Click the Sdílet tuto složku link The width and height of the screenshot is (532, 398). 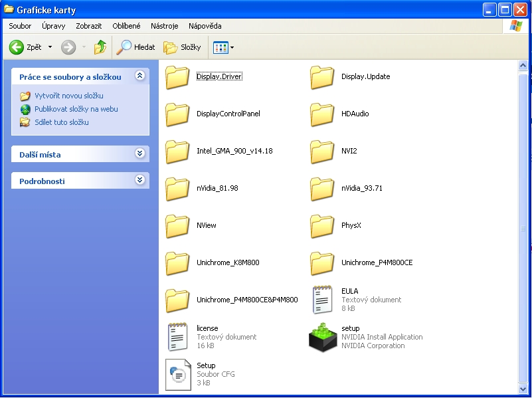[61, 122]
